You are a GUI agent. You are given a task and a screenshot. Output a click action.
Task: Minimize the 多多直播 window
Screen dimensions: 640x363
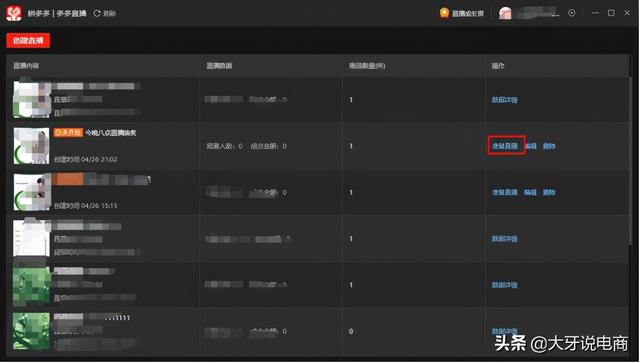(x=595, y=13)
